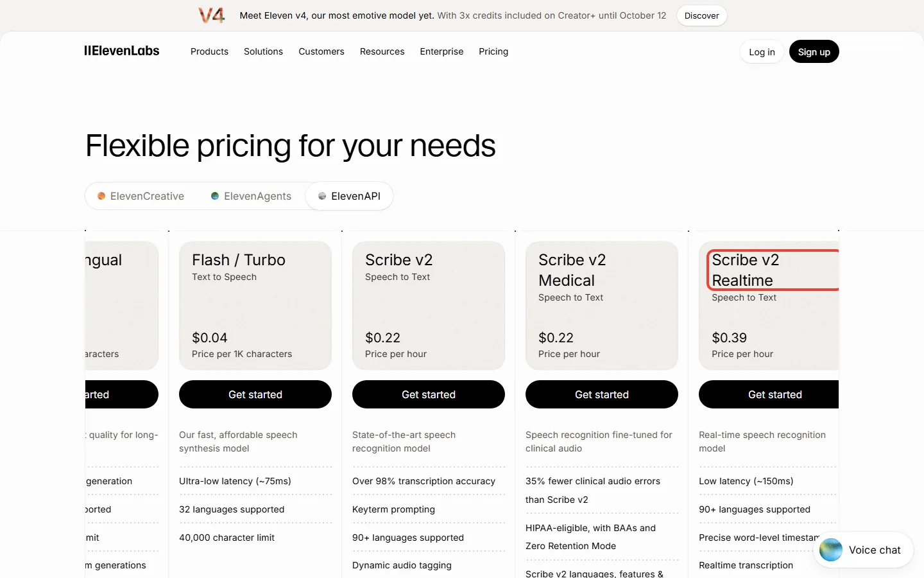The height and width of the screenshot is (578, 924).
Task: Click the V4 logo in the announcement banner
Action: (x=212, y=15)
